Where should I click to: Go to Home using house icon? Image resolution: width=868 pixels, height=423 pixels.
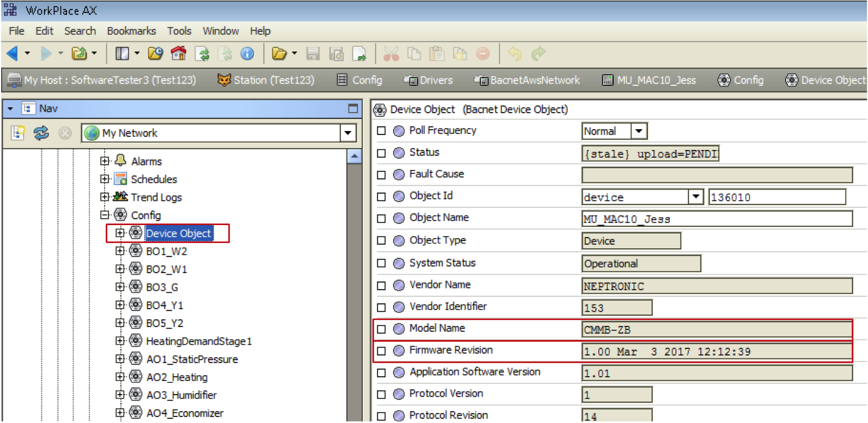(178, 54)
